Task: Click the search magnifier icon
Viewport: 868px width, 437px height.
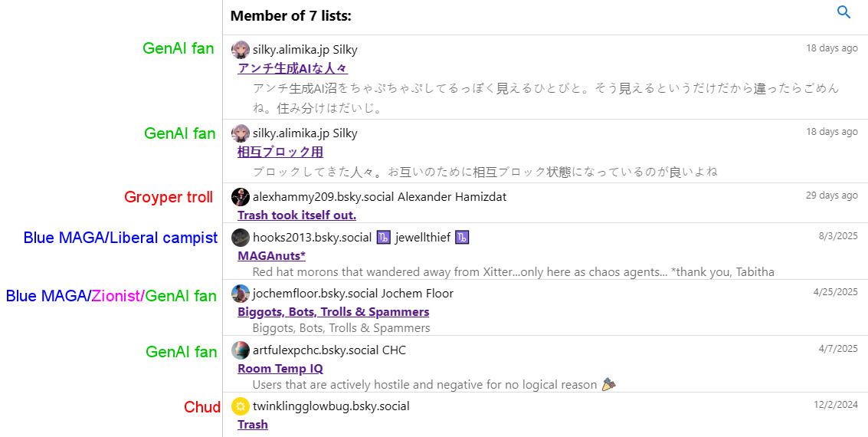Action: click(844, 12)
